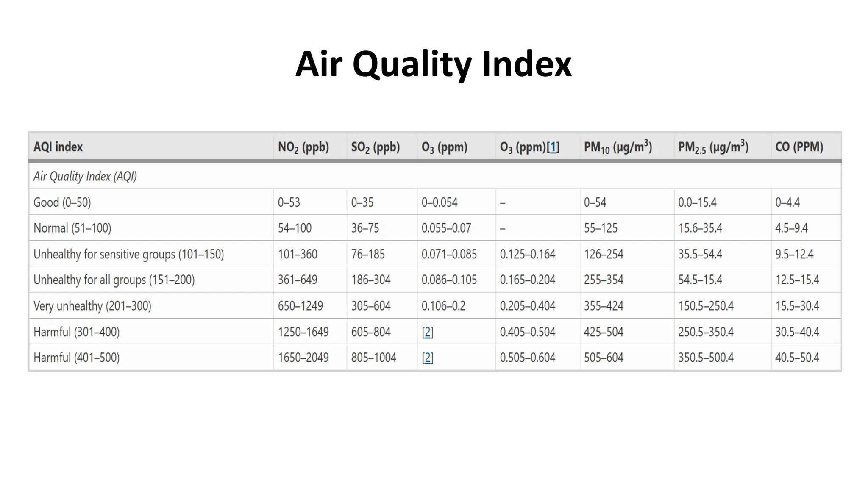Viewport: 868px width, 488px height.
Task: Select PM2.5 value 54.5–15.4
Action: [x=700, y=280]
